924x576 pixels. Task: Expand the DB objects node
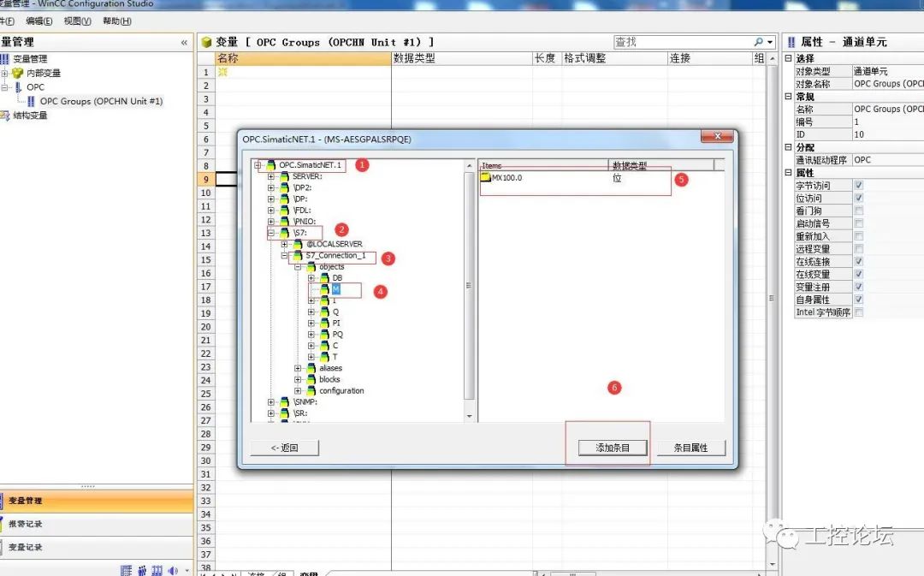click(311, 277)
